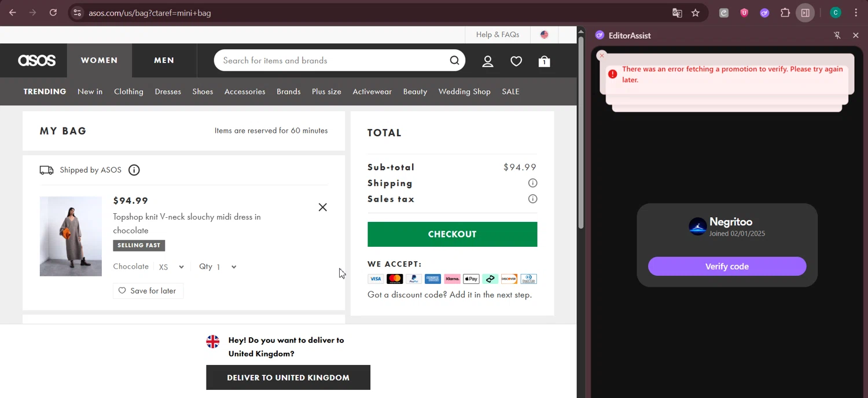868x398 pixels.
Task: Open the Qty quantity dropdown
Action: 226,267
